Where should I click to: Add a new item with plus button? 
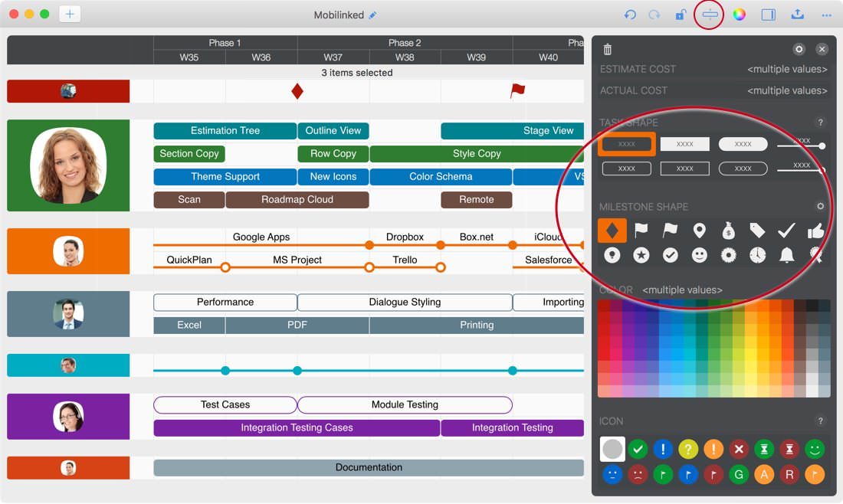pyautogui.click(x=69, y=15)
